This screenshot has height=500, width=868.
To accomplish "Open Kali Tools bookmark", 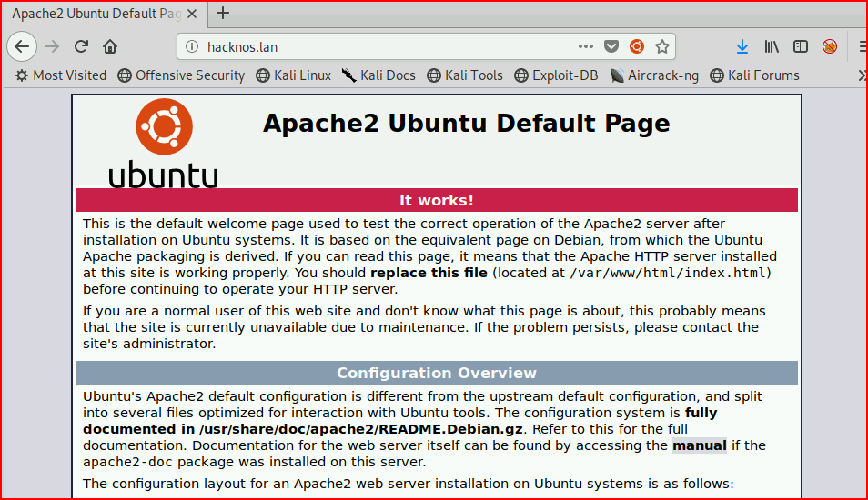I will tap(465, 75).
